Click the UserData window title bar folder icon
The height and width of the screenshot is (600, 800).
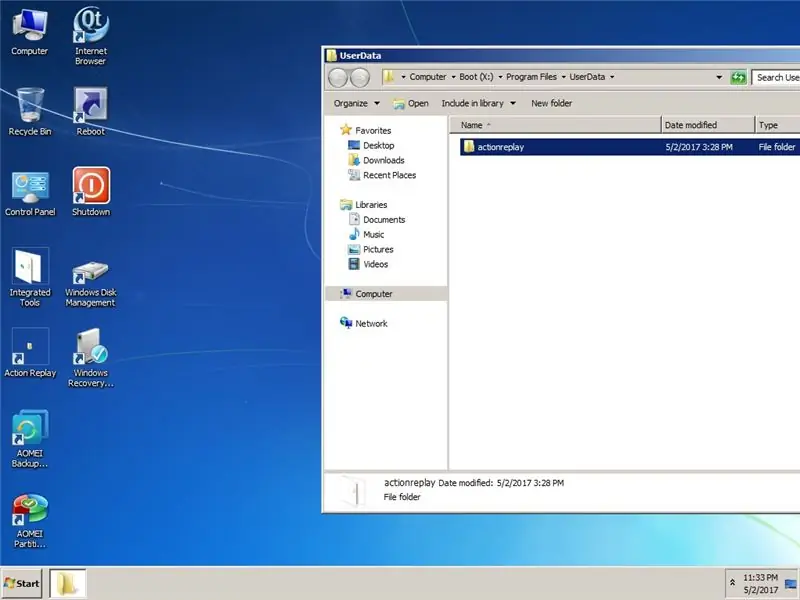click(x=332, y=55)
